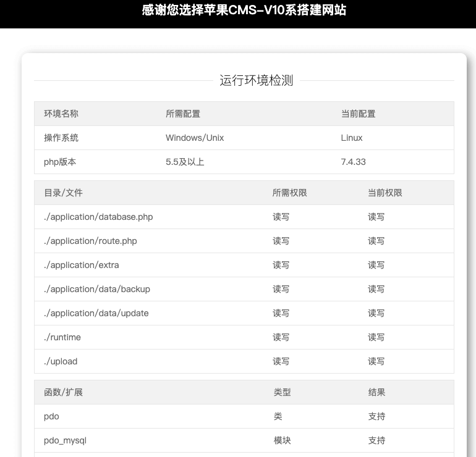Select the pdo_mysql extension label
This screenshot has height=457, width=476.
click(x=65, y=440)
